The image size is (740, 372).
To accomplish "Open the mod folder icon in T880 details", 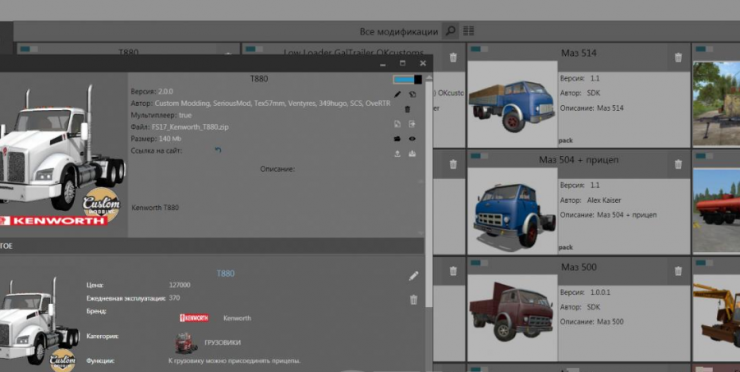I will pos(397,139).
